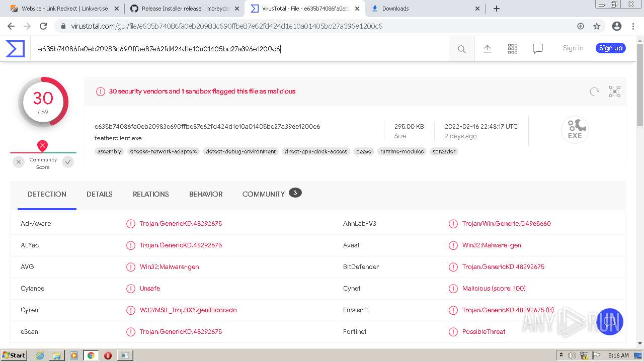The image size is (644, 362).
Task: Go back in browser history
Action: click(11, 26)
